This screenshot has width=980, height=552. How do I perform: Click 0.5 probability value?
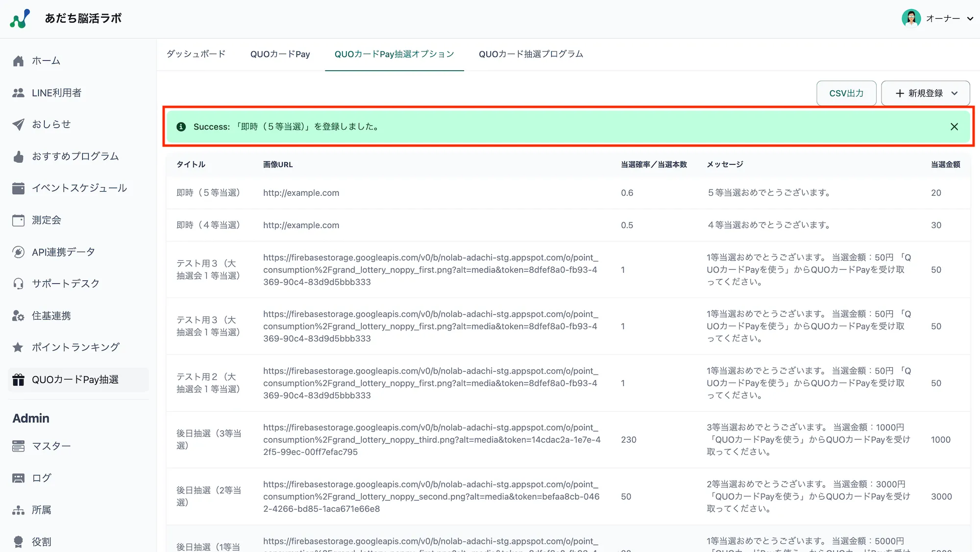click(x=627, y=225)
